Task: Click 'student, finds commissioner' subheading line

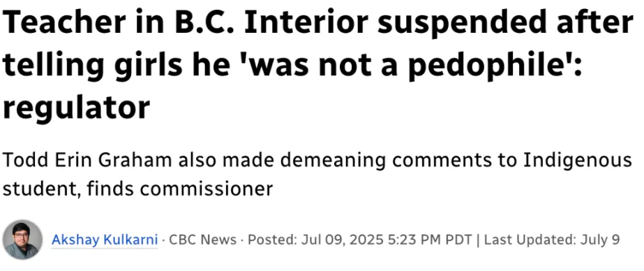Action: [137, 189]
